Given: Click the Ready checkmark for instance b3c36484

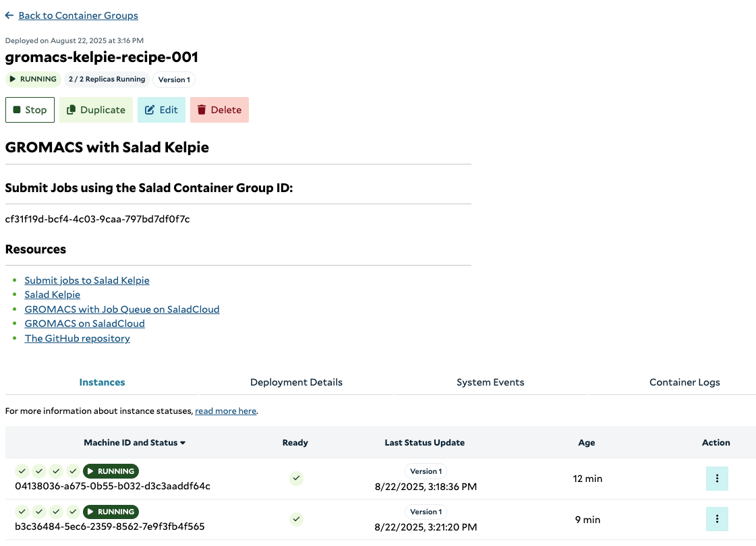Looking at the screenshot, I should coord(297,519).
